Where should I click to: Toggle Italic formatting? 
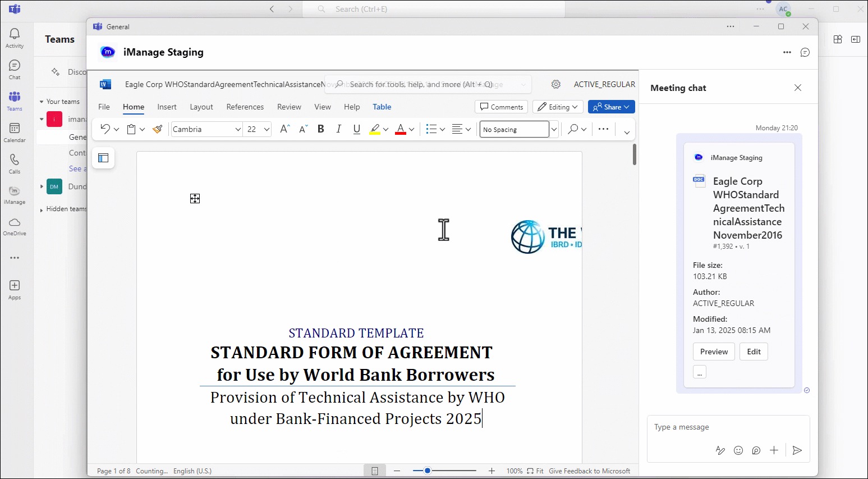(x=339, y=129)
